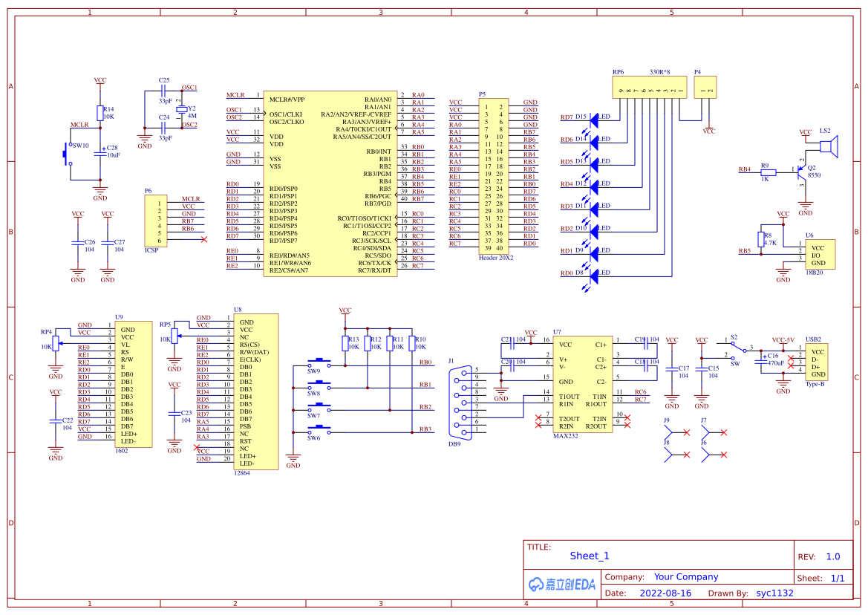Select the R14 10K resistor
This screenshot has height=615, width=868.
click(x=100, y=113)
